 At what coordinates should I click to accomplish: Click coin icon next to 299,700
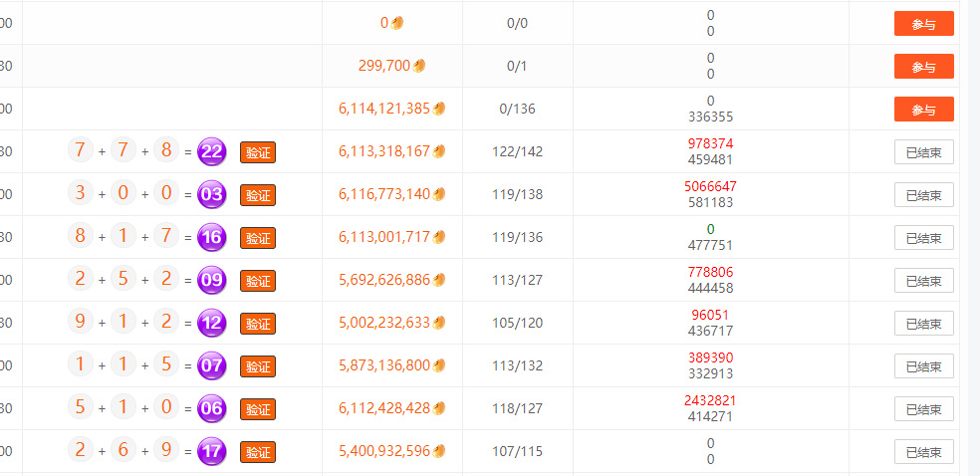click(419, 67)
